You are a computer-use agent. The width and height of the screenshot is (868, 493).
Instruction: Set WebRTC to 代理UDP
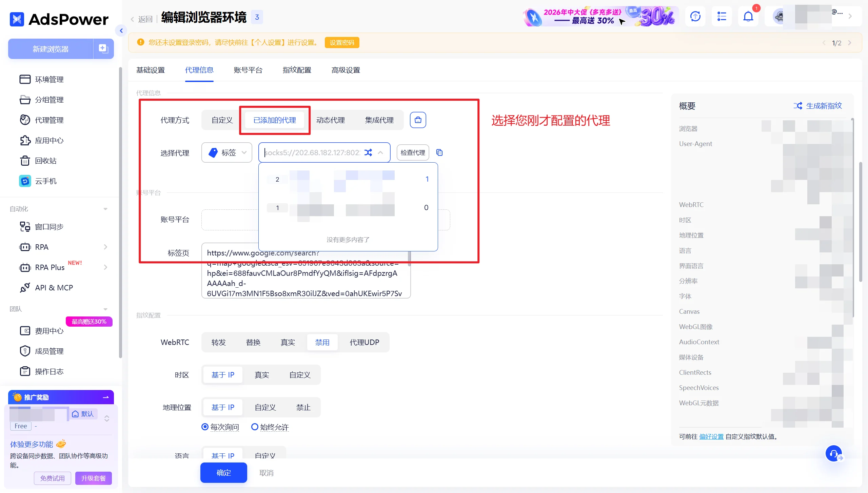(x=364, y=342)
